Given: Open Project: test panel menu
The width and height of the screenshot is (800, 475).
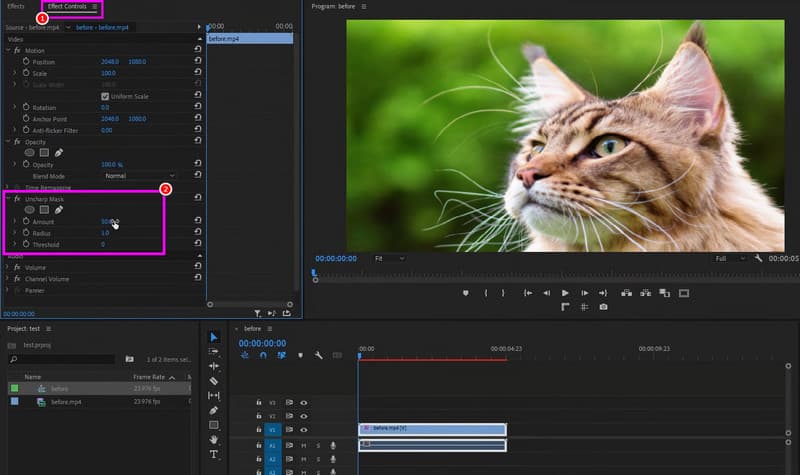Looking at the screenshot, I should [48, 329].
